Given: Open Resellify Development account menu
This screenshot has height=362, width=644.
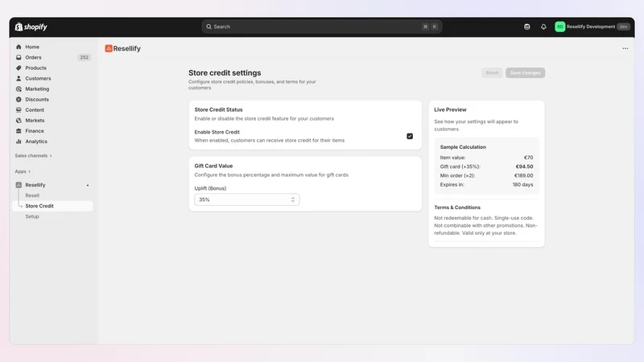Looking at the screenshot, I should point(592,27).
